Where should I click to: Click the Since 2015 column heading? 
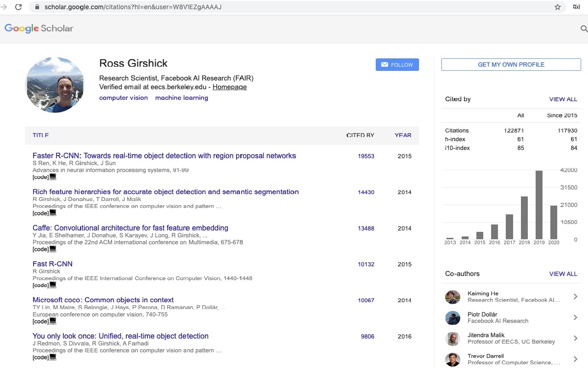tap(562, 115)
